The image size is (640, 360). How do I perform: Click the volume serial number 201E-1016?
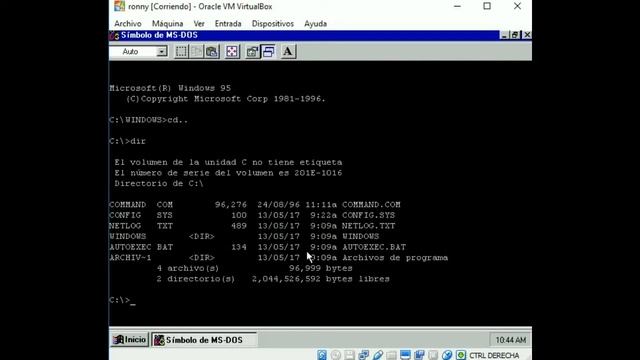(318, 173)
